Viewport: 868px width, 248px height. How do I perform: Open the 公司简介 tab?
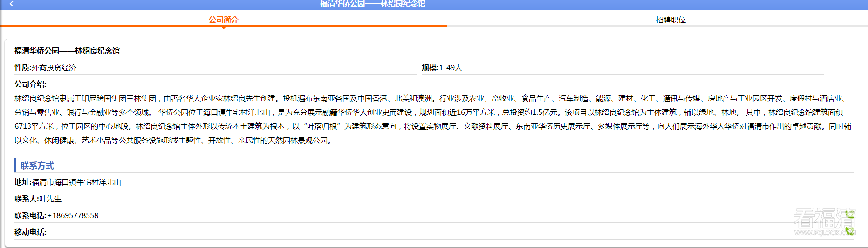[x=224, y=20]
